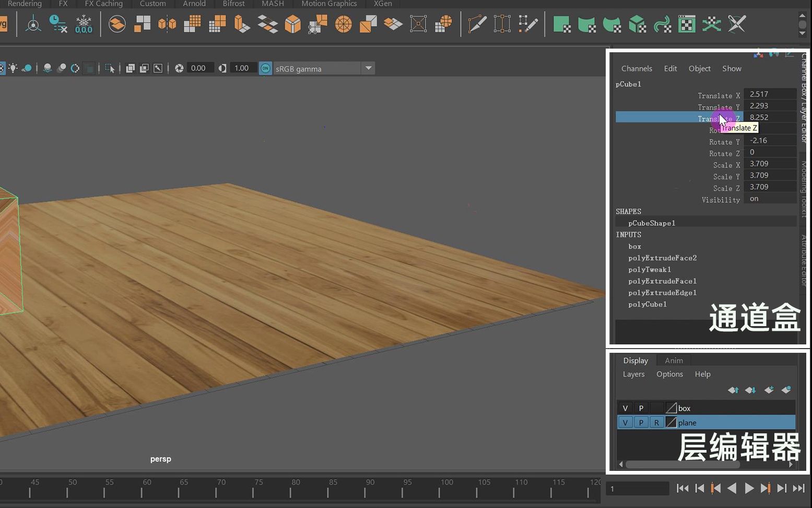The width and height of the screenshot is (812, 508).
Task: Click the Bridge shelf icon
Action: pos(267,24)
